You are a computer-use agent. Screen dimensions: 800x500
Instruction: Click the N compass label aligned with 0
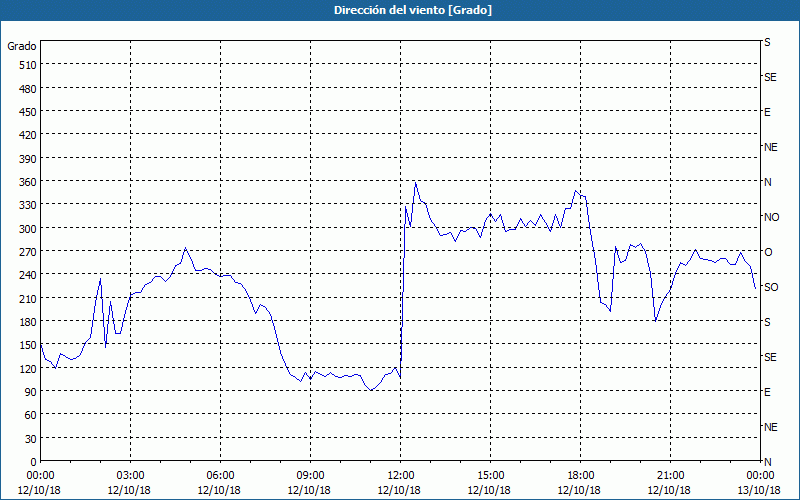point(767,462)
